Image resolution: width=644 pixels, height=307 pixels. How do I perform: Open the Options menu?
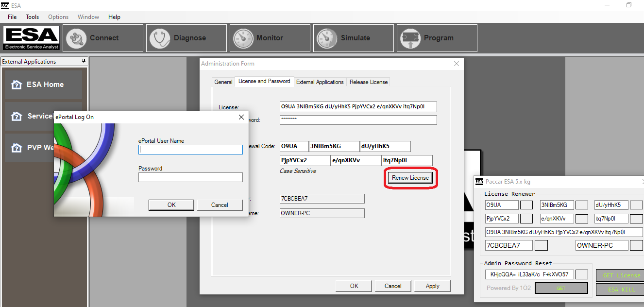click(58, 17)
